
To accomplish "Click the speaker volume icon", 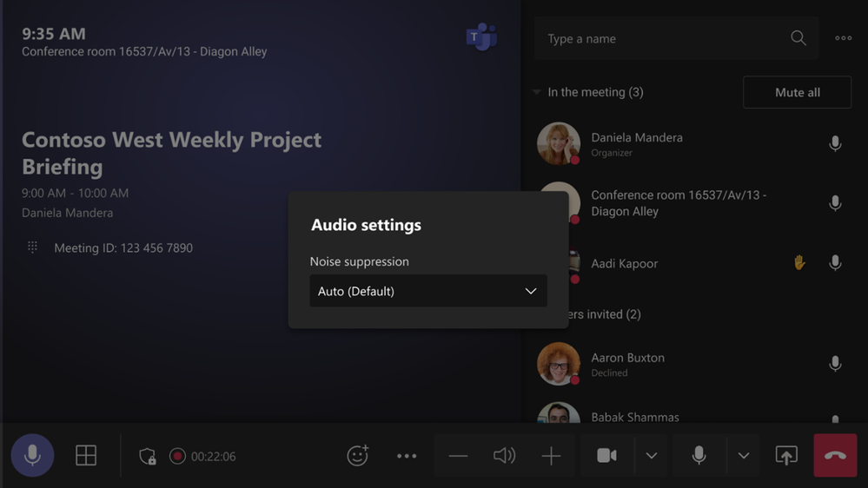I will pyautogui.click(x=504, y=456).
